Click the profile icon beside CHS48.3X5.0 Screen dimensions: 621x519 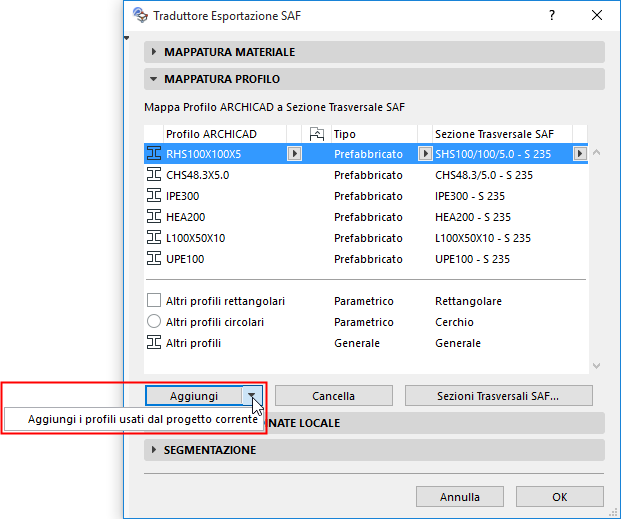click(x=154, y=175)
